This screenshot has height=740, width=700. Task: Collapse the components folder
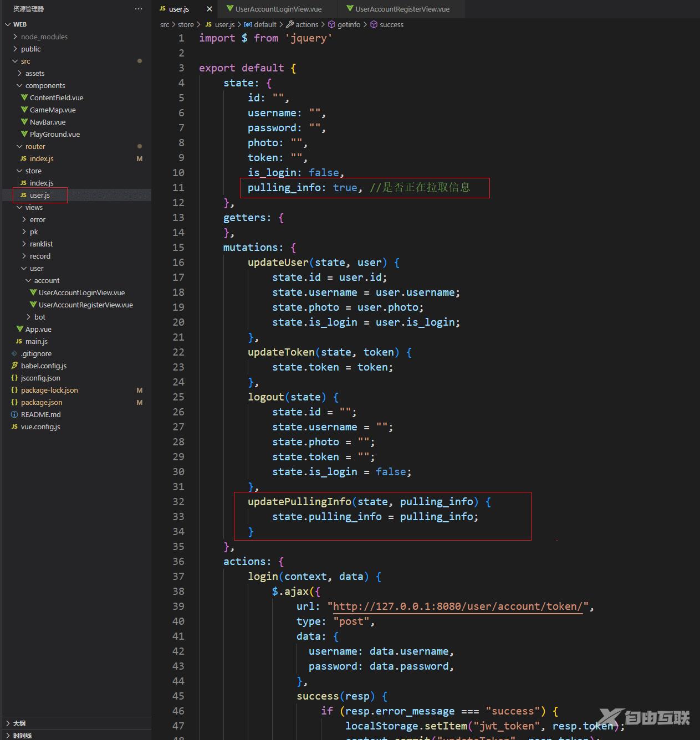(x=19, y=85)
